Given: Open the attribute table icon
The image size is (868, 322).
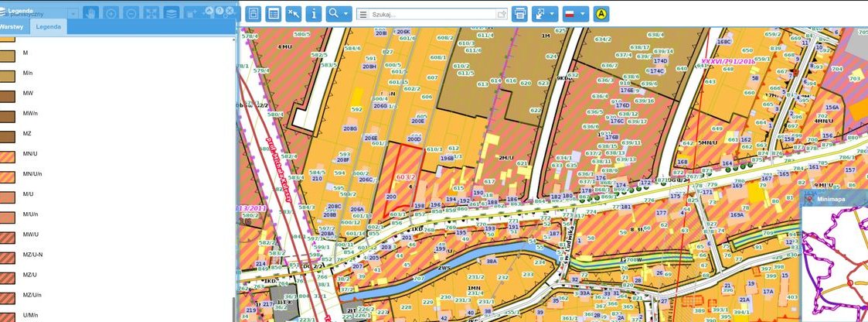Looking at the screenshot, I should point(273,13).
